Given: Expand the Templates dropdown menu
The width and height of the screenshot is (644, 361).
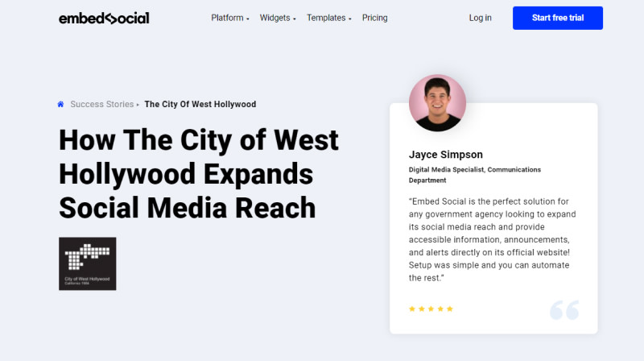Looking at the screenshot, I should click(x=329, y=18).
